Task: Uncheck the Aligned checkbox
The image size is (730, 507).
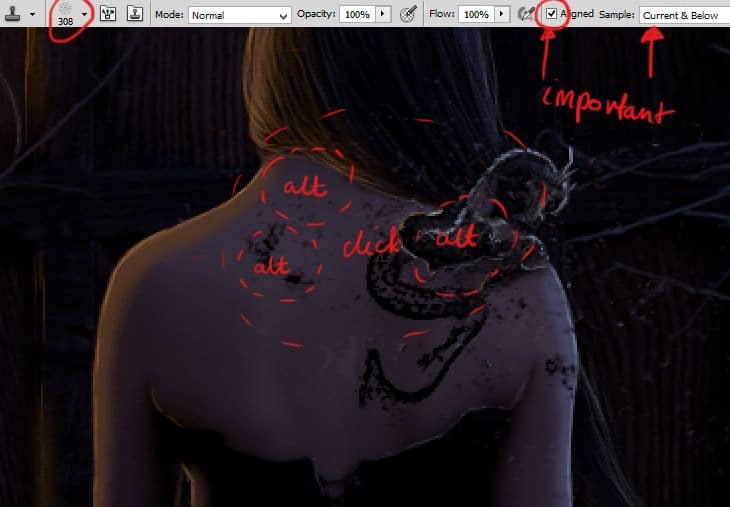Action: coord(552,15)
